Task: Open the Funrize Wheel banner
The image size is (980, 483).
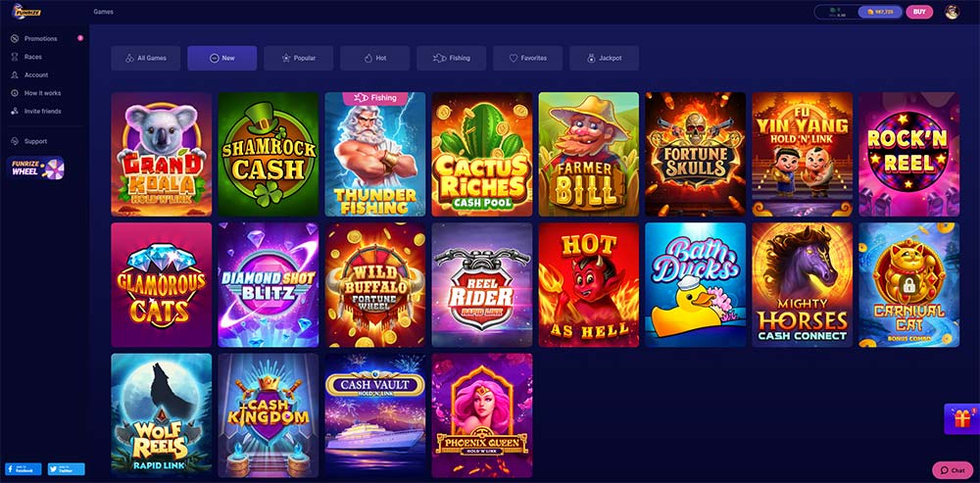Action: pyautogui.click(x=35, y=168)
